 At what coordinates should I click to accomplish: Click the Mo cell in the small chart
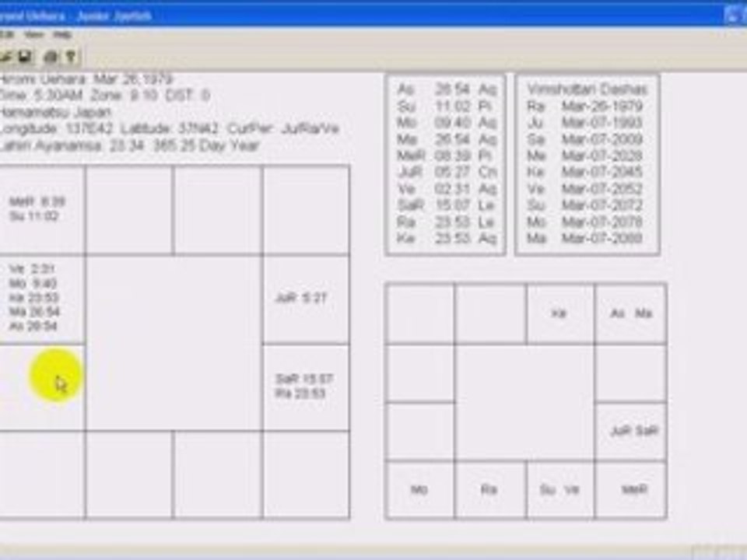click(419, 489)
